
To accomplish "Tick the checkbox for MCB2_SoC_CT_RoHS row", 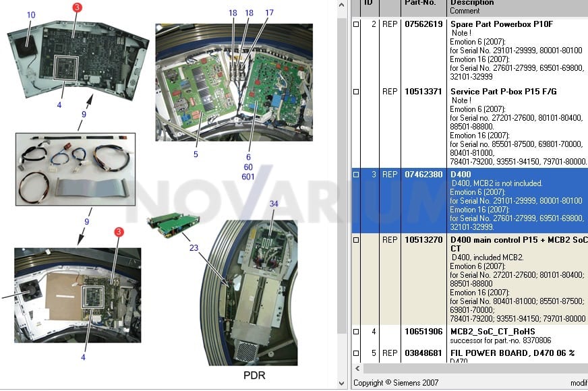I will 356,332.
